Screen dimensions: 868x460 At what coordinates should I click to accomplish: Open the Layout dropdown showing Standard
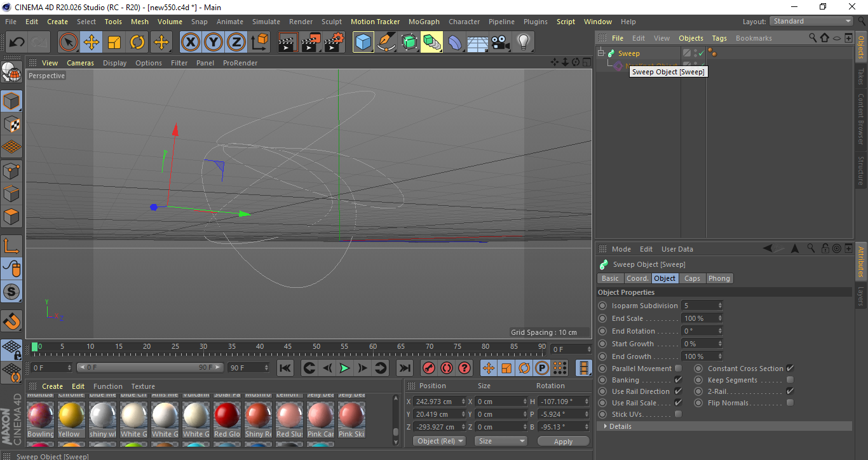point(811,21)
